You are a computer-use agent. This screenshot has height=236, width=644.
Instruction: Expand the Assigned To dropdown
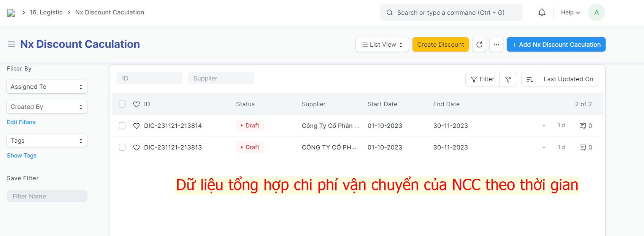pos(47,87)
